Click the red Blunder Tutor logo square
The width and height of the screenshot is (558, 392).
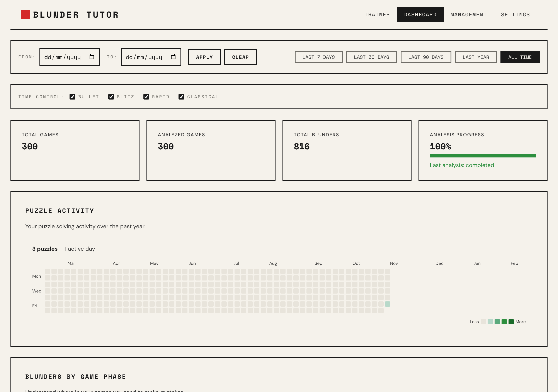pos(25,15)
